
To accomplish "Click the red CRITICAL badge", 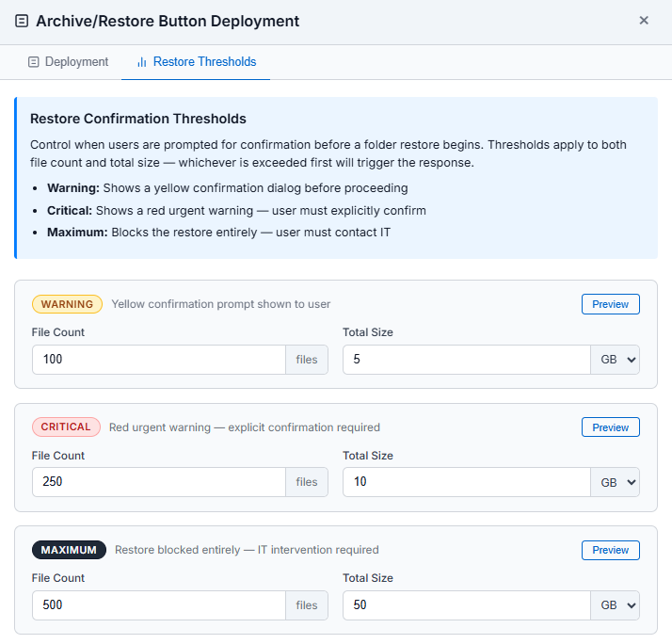I will tap(66, 427).
